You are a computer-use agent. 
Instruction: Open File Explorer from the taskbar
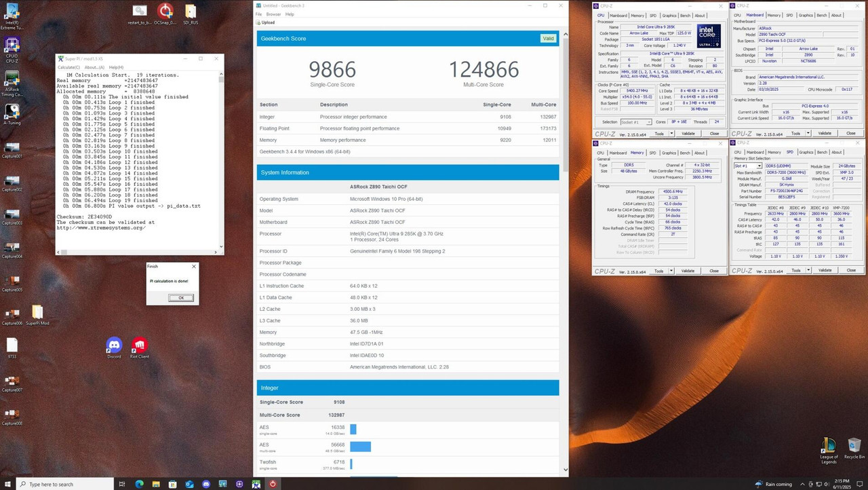click(x=156, y=484)
